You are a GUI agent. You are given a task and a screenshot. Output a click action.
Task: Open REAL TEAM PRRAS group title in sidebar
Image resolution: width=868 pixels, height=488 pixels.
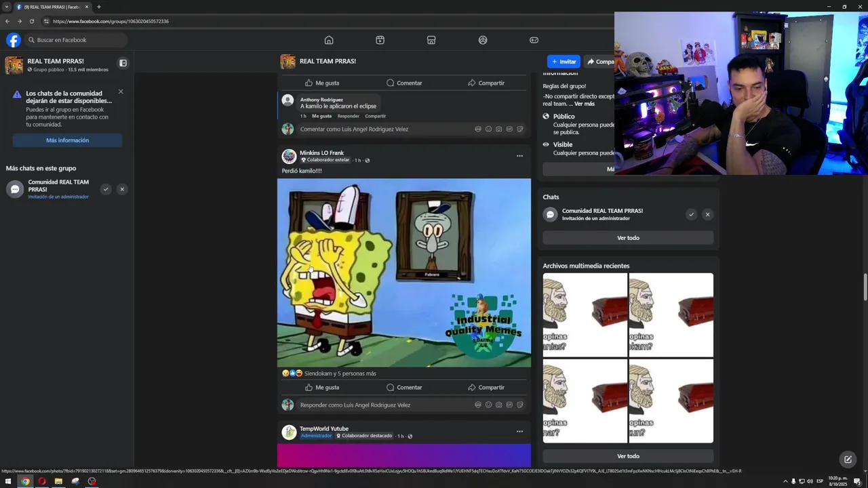(x=56, y=61)
